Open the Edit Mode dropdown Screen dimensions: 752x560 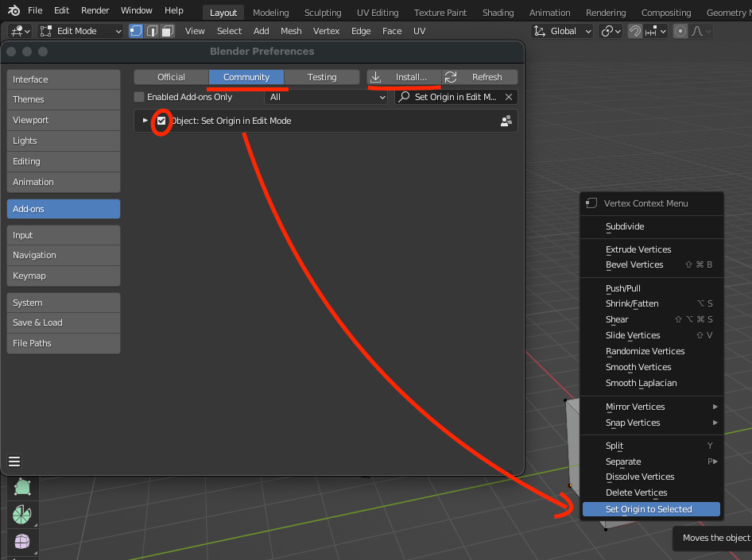[x=80, y=31]
